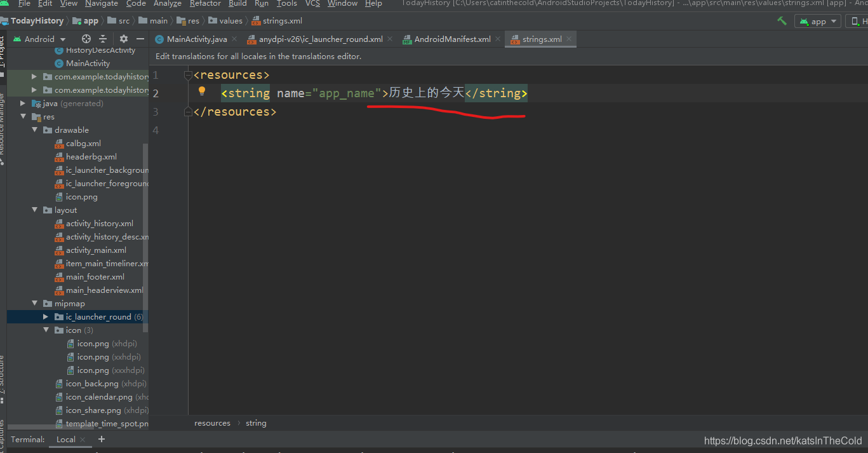Click the resources breadcrumb at editor bottom
Screen dimensions: 868x453
tap(212, 423)
